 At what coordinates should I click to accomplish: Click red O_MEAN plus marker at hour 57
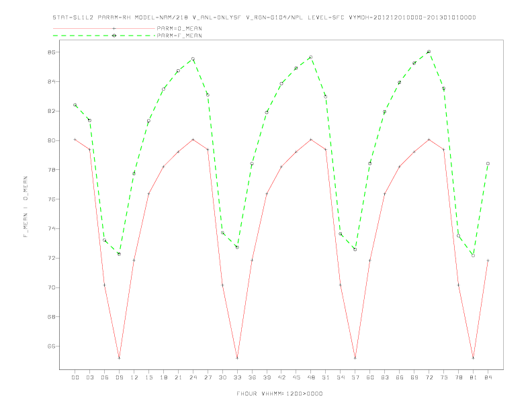[x=355, y=358]
